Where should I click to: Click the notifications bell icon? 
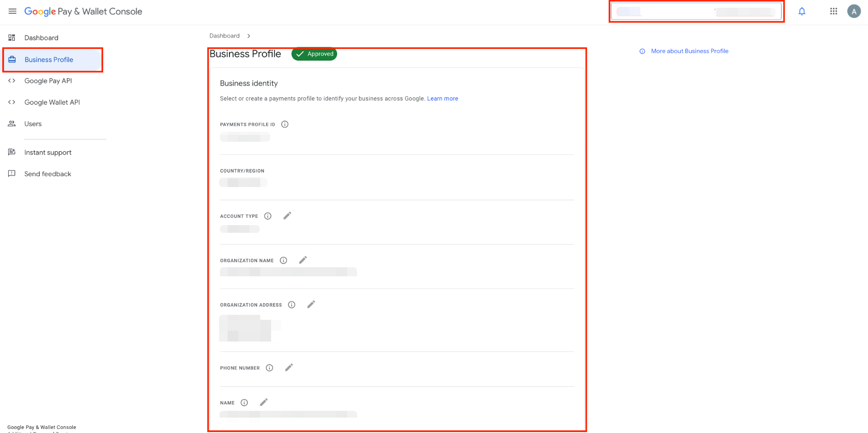(x=802, y=11)
